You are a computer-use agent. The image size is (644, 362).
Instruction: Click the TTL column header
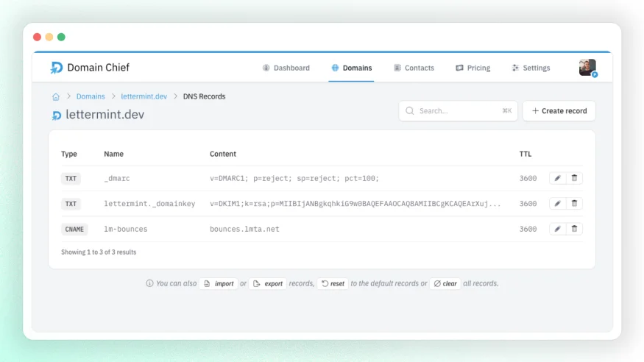[x=526, y=154]
